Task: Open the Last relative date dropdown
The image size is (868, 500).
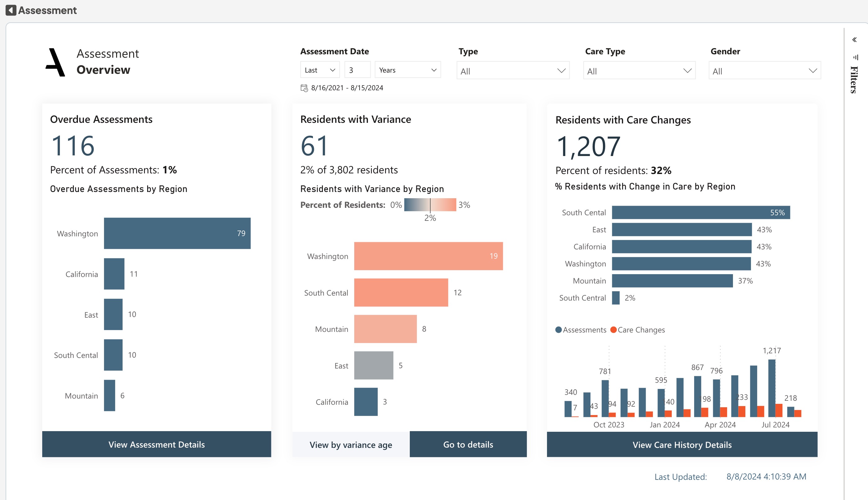Action: [319, 70]
